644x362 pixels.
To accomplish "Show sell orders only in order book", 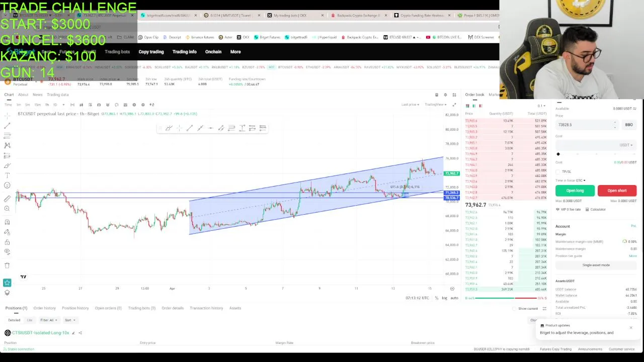I will pyautogui.click(x=480, y=106).
